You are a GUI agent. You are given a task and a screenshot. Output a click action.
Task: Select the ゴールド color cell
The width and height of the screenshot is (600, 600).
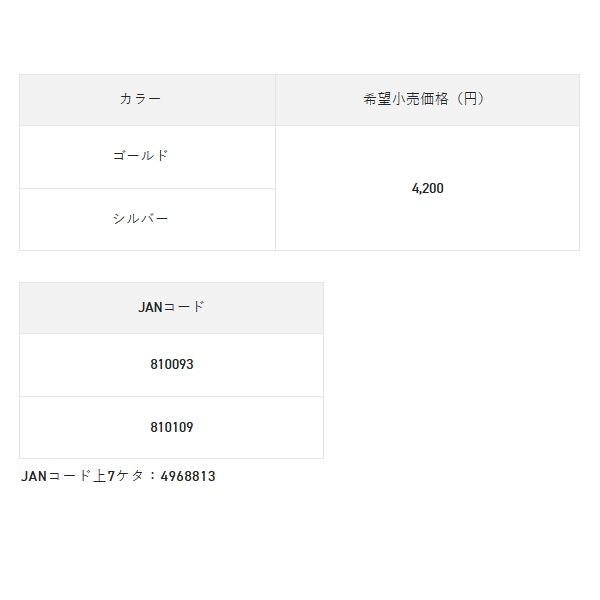point(141,156)
